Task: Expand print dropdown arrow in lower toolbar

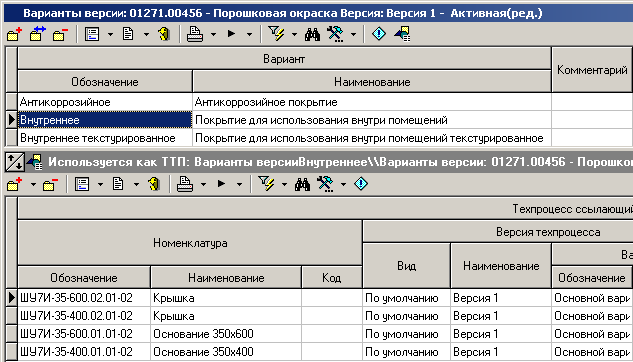Action: 203,185
